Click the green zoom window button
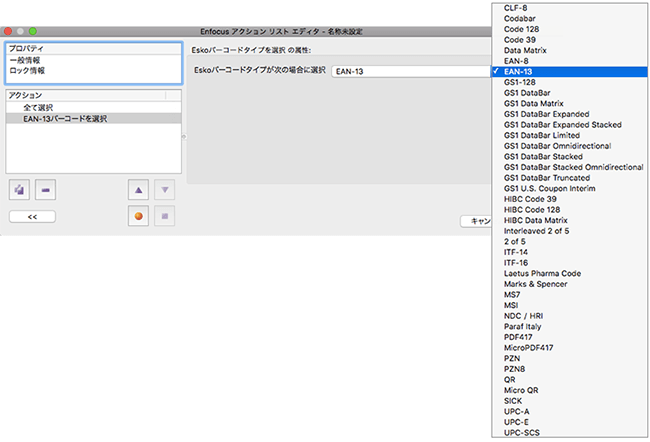Screen dimensions: 650x442 click(x=33, y=32)
